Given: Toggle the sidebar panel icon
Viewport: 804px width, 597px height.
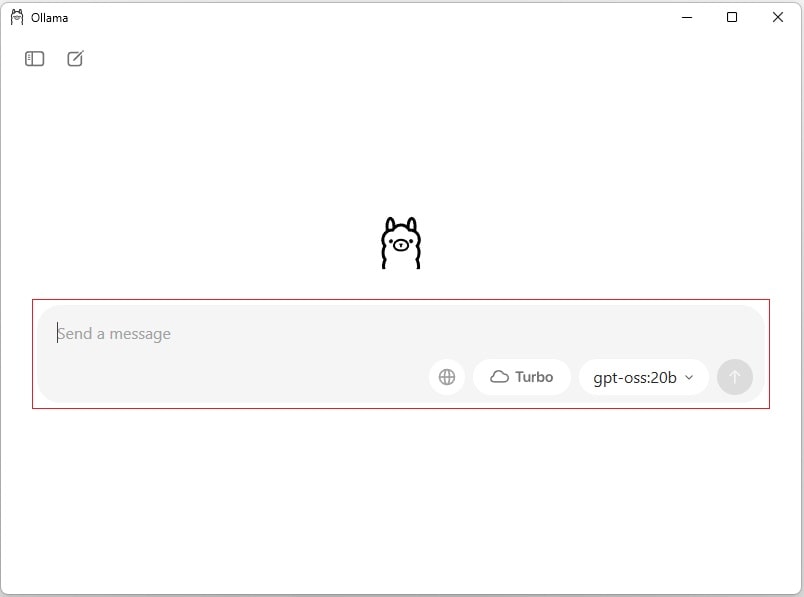Looking at the screenshot, I should [x=34, y=58].
